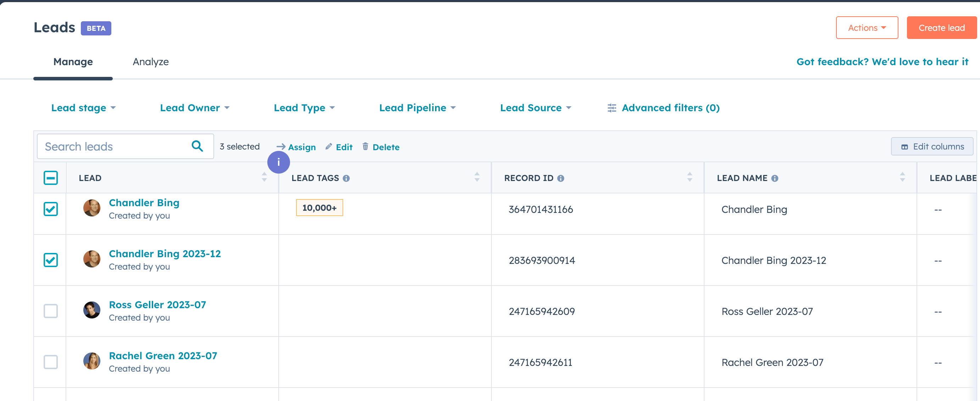
Task: Expand the Lead stage filter dropdown
Action: coord(83,108)
